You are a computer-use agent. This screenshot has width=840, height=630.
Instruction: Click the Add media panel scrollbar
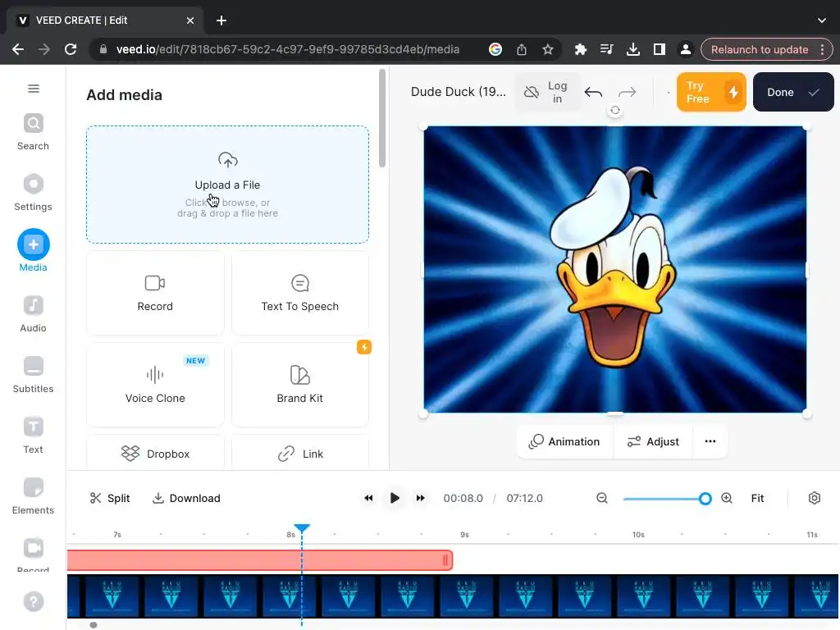click(382, 118)
